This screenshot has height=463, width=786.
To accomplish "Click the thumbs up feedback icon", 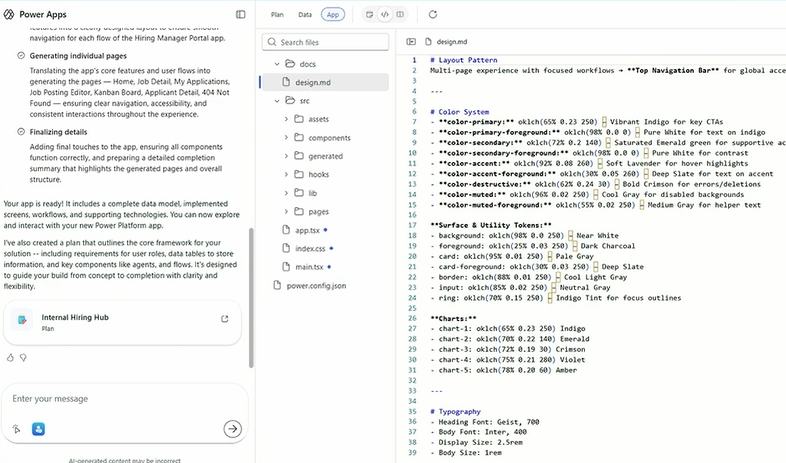I will coord(10,357).
